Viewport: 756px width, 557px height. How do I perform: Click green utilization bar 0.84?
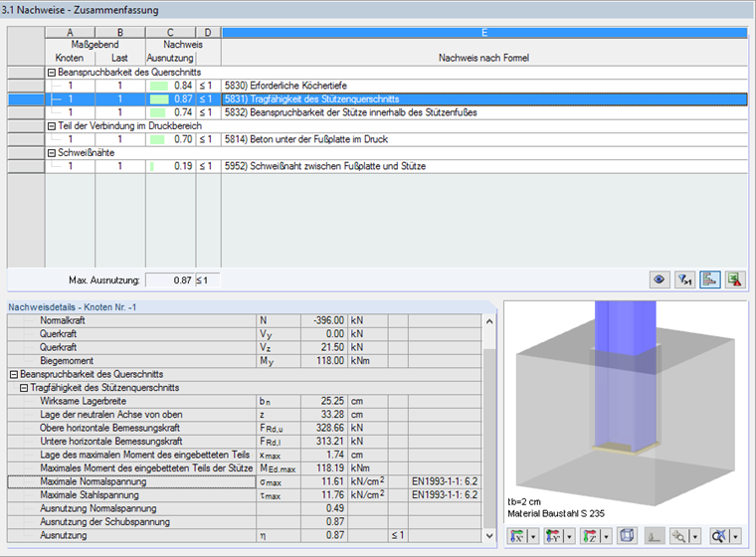coord(158,86)
